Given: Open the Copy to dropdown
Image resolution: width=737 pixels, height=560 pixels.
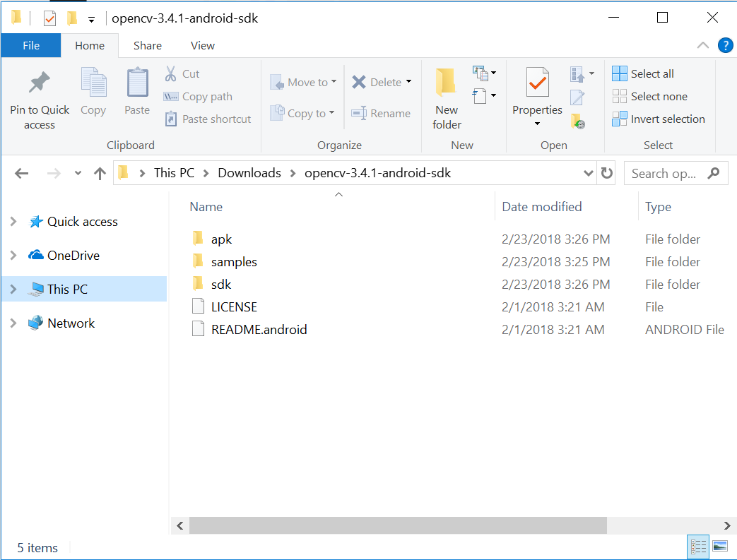Looking at the screenshot, I should (x=332, y=112).
